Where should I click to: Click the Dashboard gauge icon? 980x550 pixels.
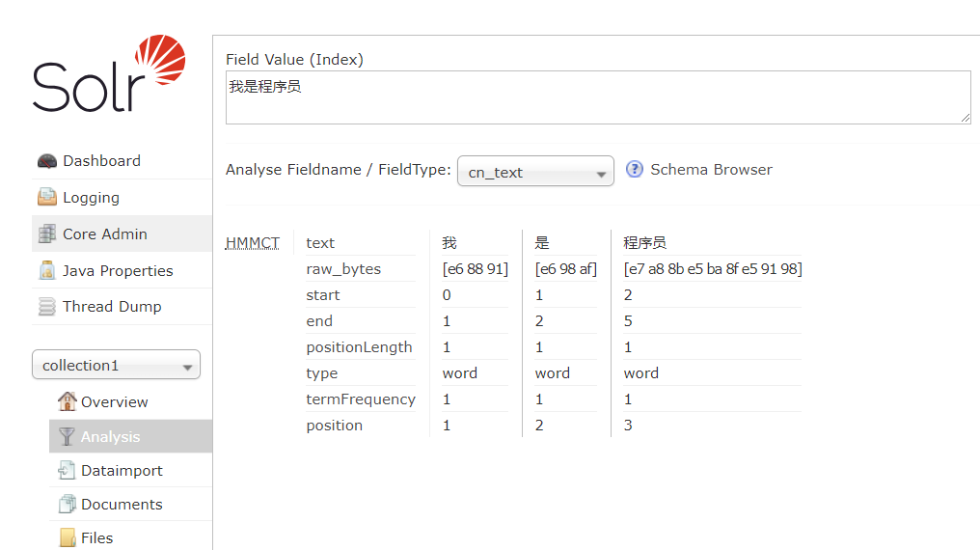(x=46, y=161)
